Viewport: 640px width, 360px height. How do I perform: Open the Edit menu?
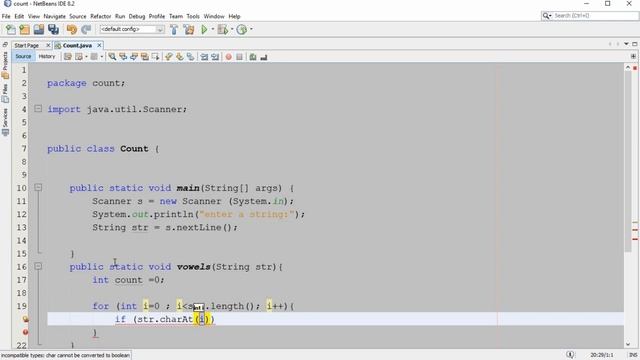[19, 16]
